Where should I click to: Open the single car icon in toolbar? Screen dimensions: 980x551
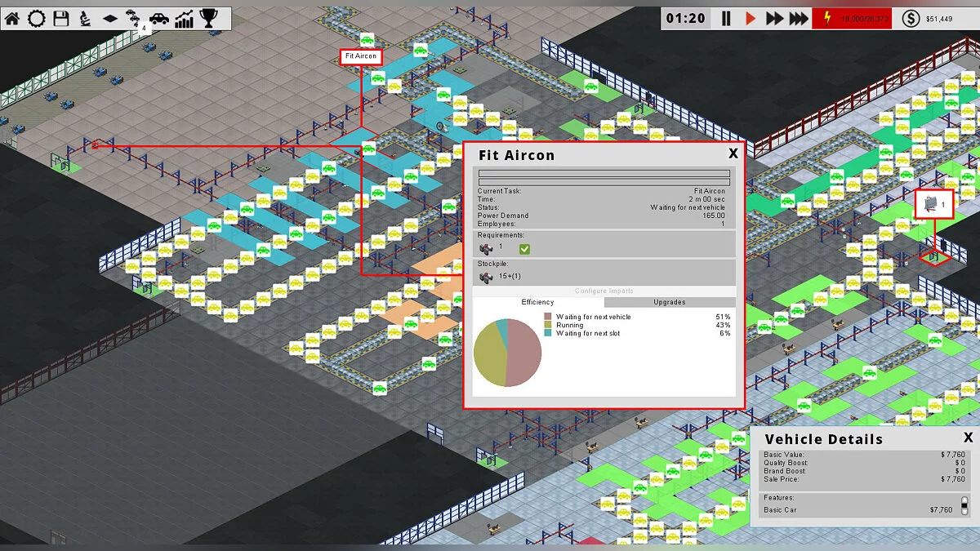click(x=159, y=19)
